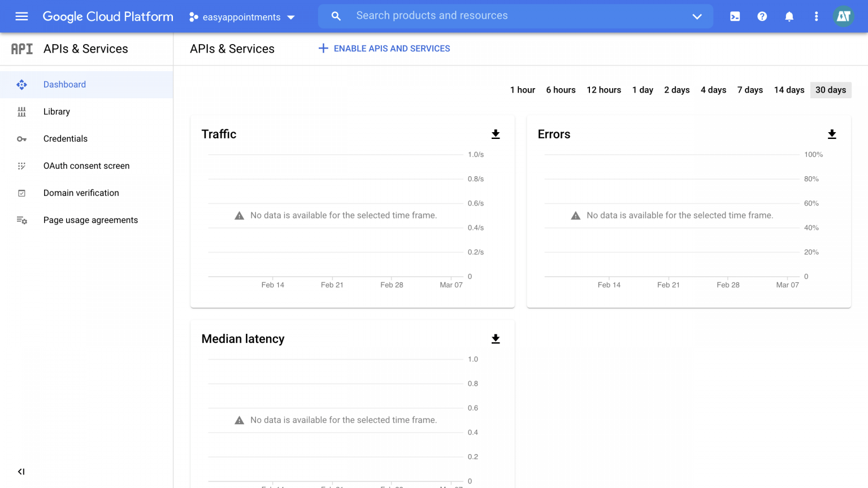Select the 30 days time range

click(830, 90)
